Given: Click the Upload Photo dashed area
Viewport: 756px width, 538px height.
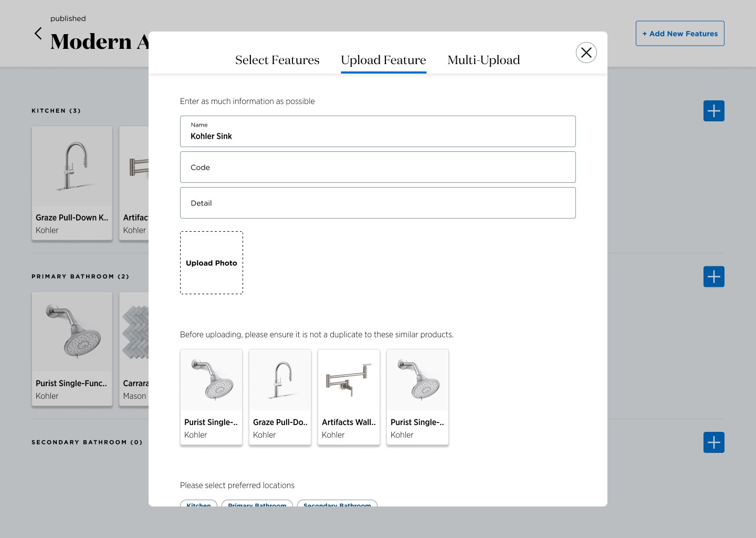Looking at the screenshot, I should point(211,263).
